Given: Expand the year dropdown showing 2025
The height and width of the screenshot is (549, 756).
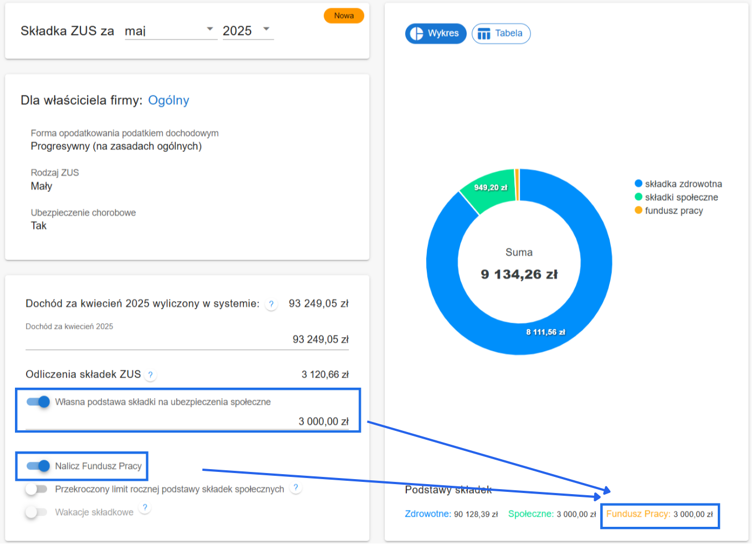Looking at the screenshot, I should pos(248,30).
